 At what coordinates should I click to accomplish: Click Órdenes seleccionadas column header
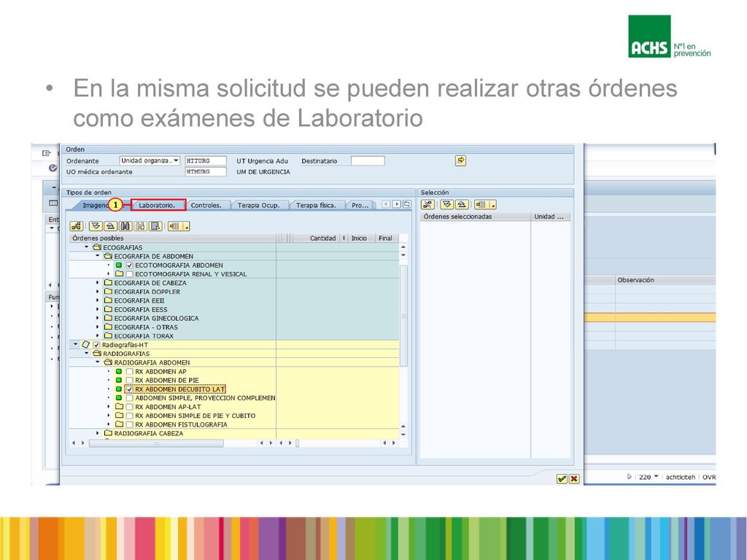tap(475, 217)
